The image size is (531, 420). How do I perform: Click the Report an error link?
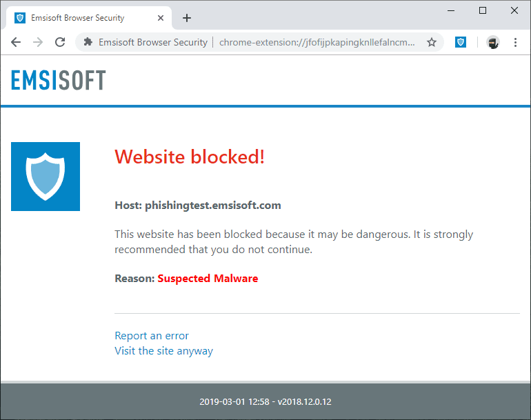(x=152, y=336)
